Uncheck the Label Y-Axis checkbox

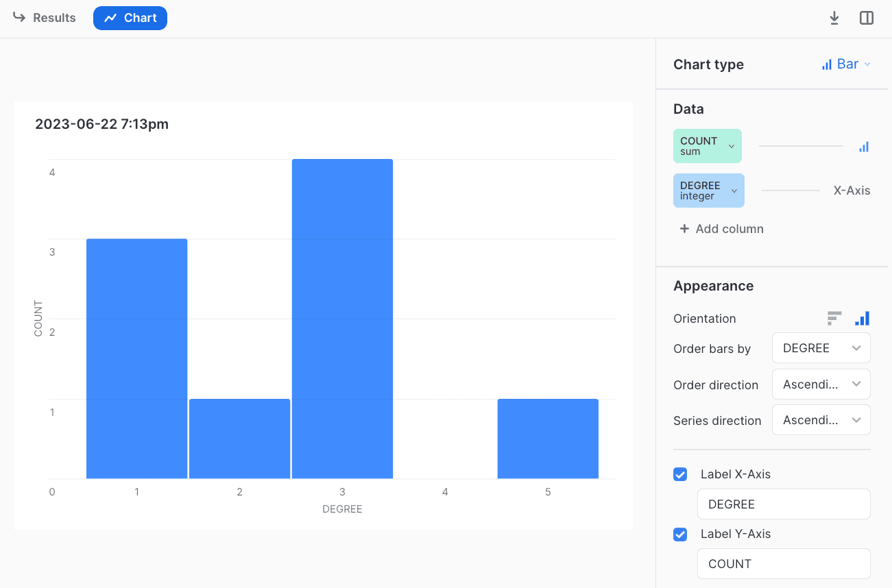point(680,534)
